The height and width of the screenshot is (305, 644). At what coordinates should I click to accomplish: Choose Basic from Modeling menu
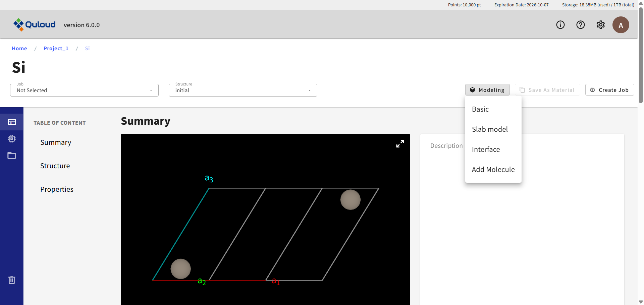(480, 109)
